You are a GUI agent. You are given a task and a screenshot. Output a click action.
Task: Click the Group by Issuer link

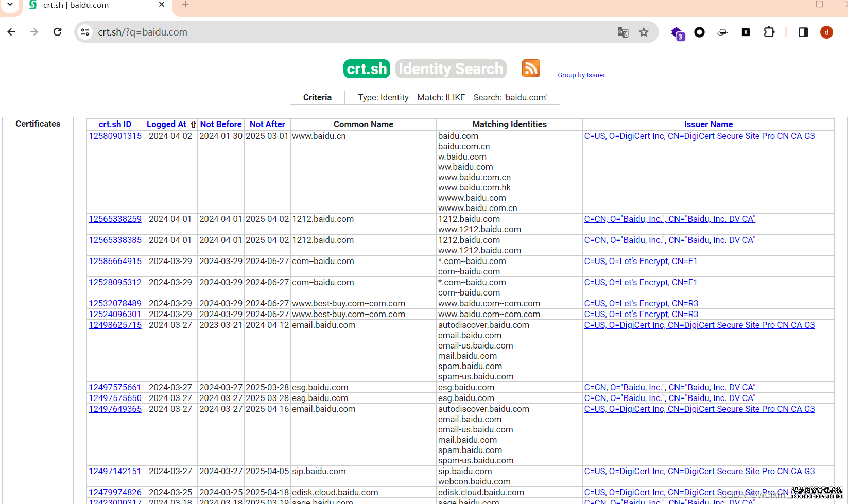coord(581,75)
